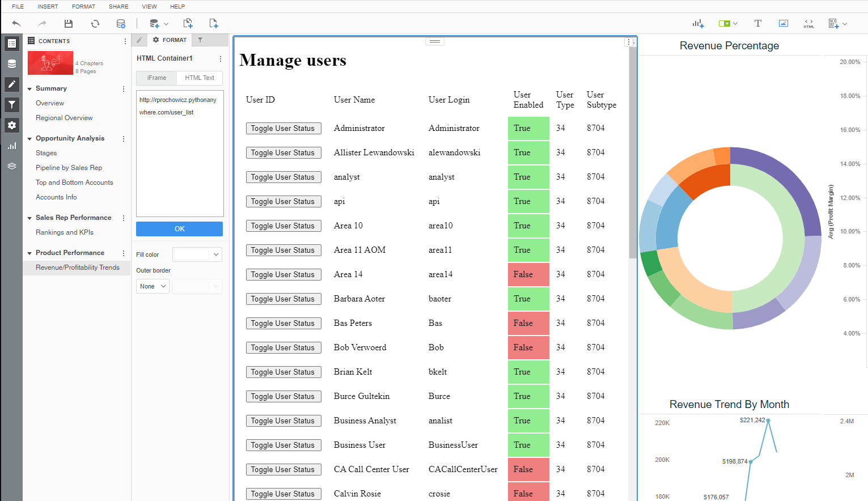Insert an image widget from the toolbar

pyautogui.click(x=783, y=23)
